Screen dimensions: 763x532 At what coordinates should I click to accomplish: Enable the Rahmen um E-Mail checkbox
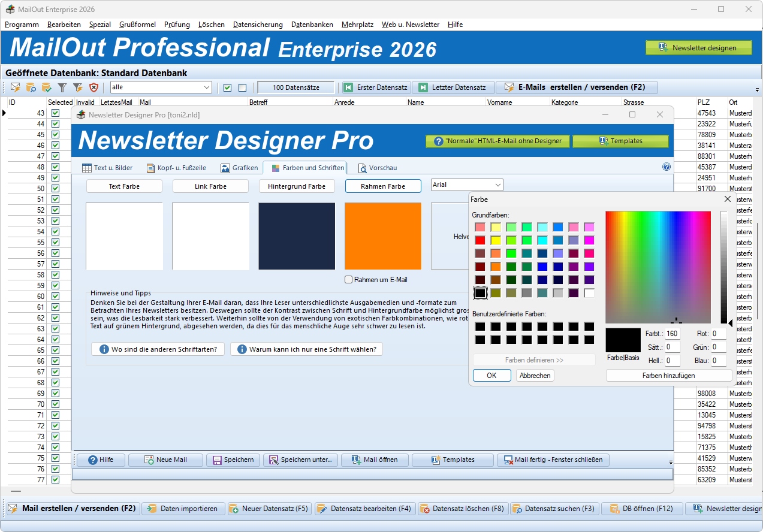(349, 280)
